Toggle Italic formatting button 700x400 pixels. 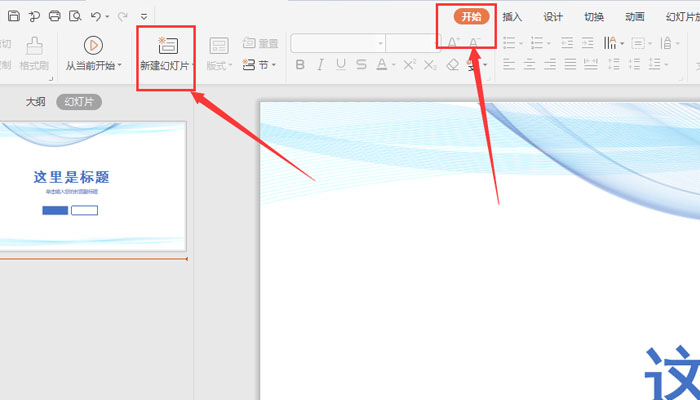(320, 65)
